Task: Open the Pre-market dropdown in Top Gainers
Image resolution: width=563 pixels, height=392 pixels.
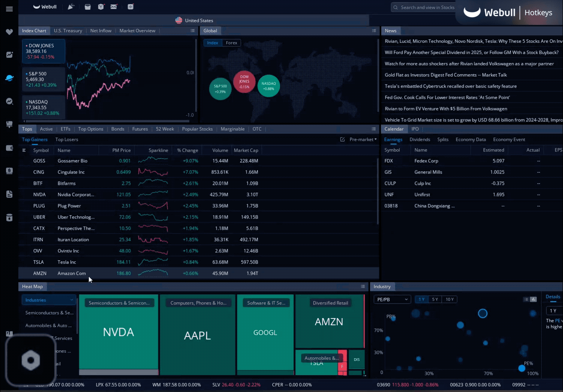Action: 363,139
